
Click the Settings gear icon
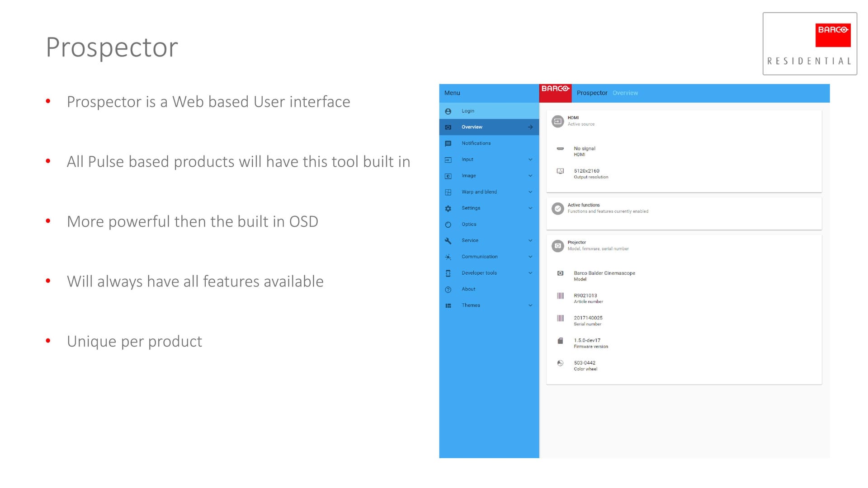(448, 208)
